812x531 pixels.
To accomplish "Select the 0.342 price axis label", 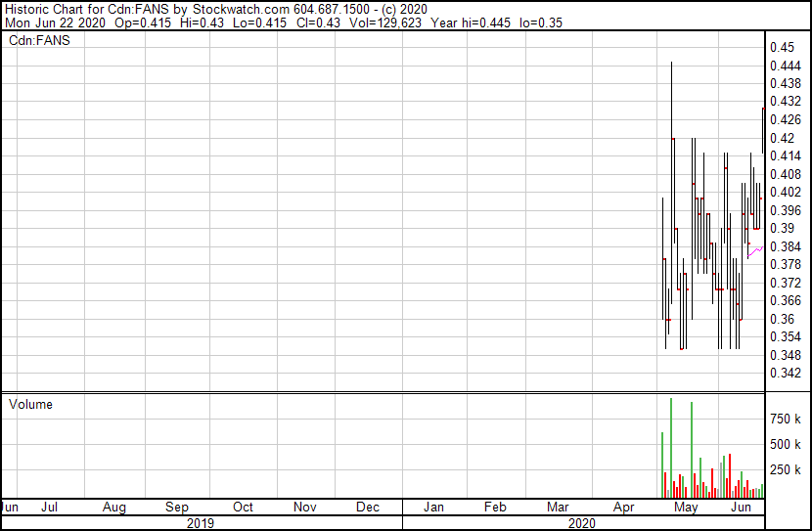I will (x=786, y=374).
